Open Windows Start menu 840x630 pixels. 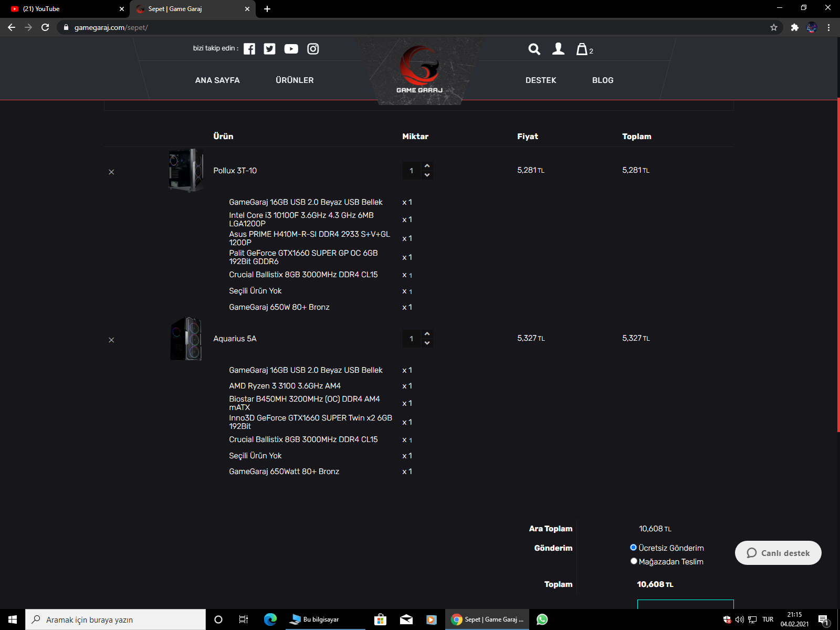(13, 619)
